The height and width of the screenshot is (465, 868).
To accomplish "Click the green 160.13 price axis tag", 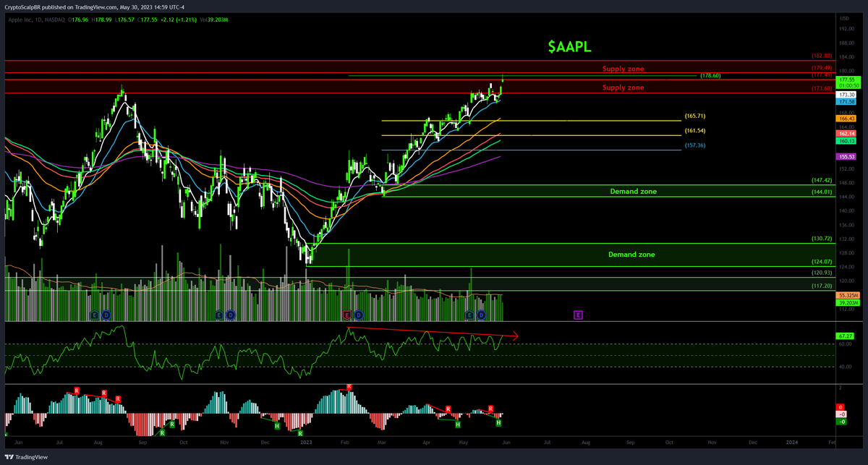I will (x=847, y=141).
